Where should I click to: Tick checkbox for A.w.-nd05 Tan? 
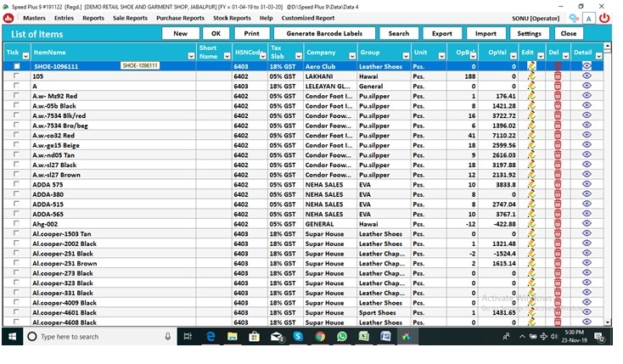(16, 154)
